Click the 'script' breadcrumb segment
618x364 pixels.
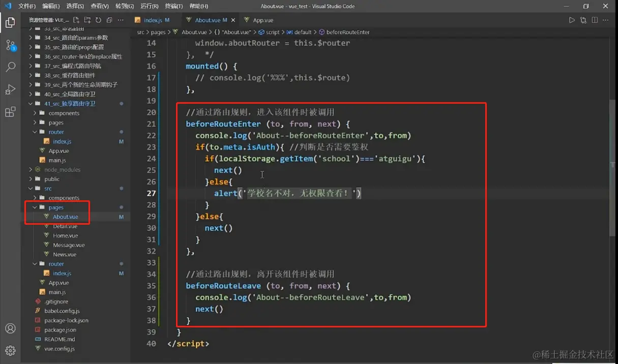[273, 32]
